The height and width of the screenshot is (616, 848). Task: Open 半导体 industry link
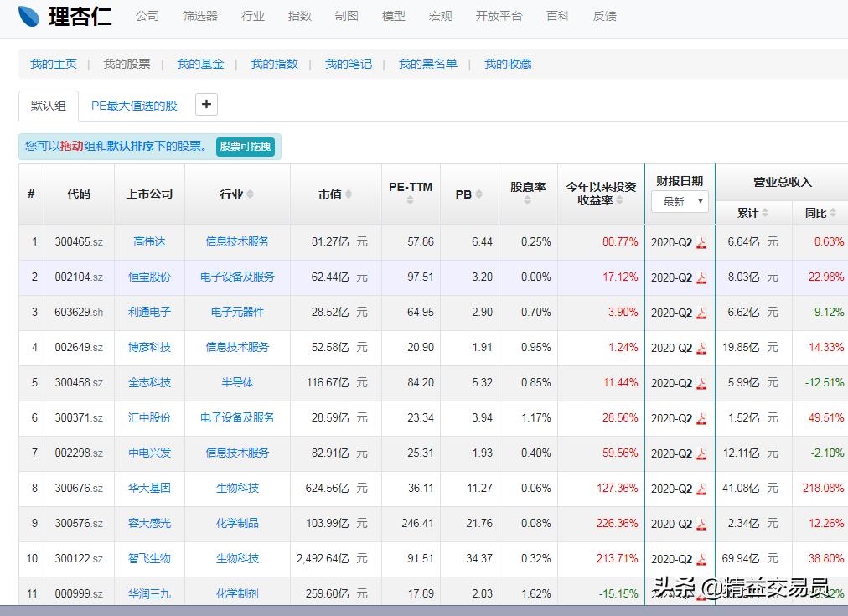(237, 382)
